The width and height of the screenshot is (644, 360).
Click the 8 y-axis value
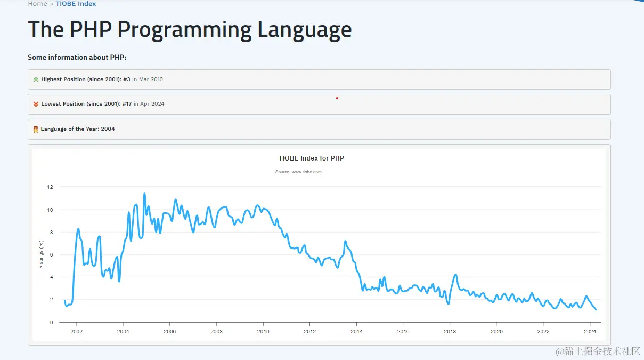point(52,233)
